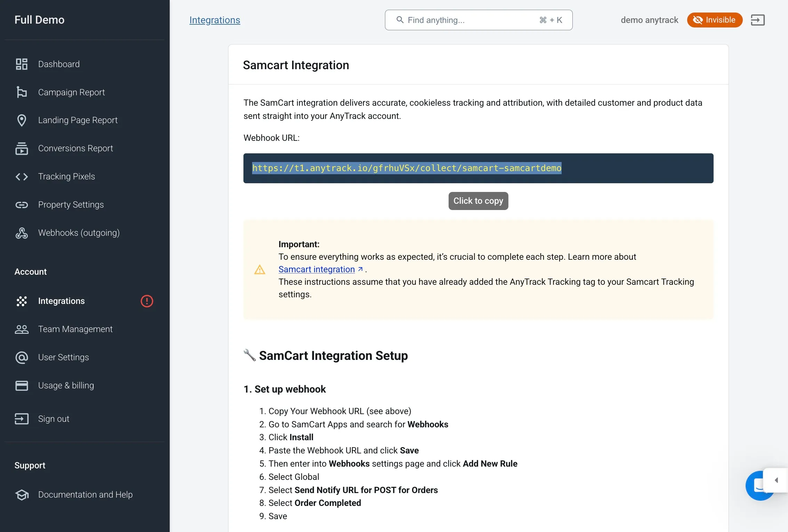Click the '1. Set up webhook' subheading

(x=284, y=389)
